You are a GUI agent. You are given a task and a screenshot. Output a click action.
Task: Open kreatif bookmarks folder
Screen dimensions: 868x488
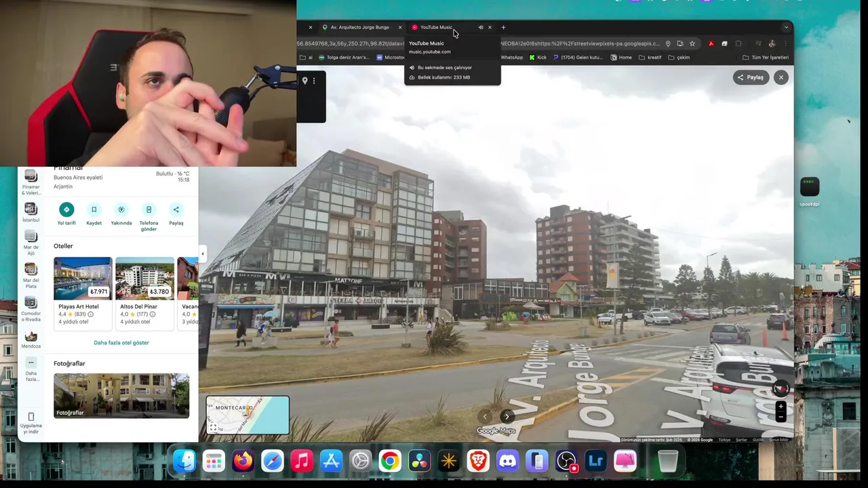click(650, 58)
